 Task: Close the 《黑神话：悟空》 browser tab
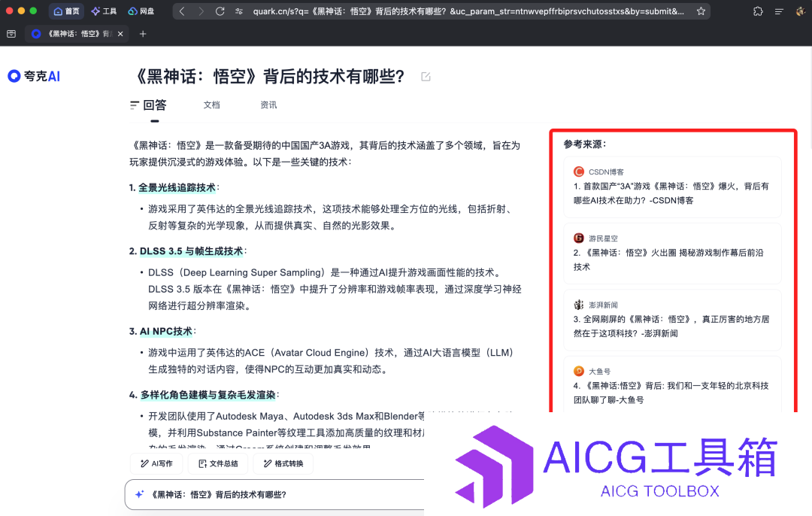(x=120, y=34)
